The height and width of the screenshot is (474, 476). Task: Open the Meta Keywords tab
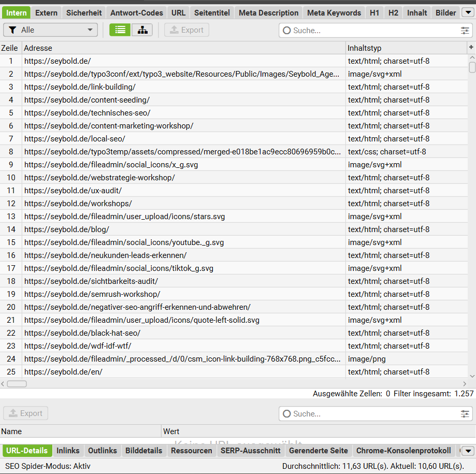[334, 13]
